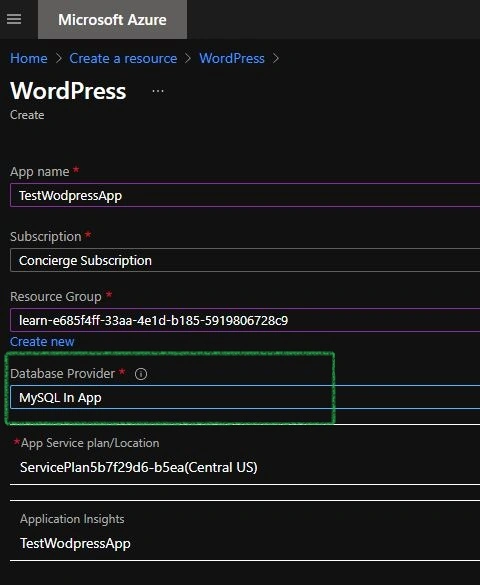Click the Application Insights label
480x585 pixels.
[72, 519]
